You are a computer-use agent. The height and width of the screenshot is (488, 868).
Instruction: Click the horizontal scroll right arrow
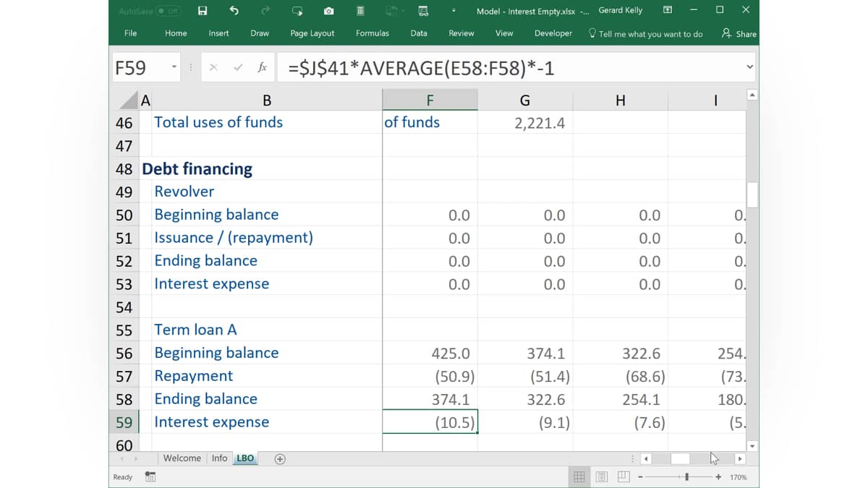(739, 458)
